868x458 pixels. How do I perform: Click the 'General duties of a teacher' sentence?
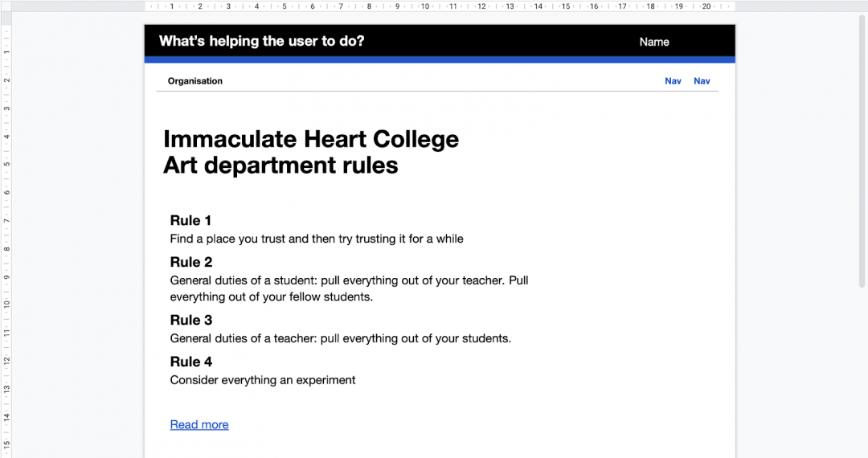point(341,338)
